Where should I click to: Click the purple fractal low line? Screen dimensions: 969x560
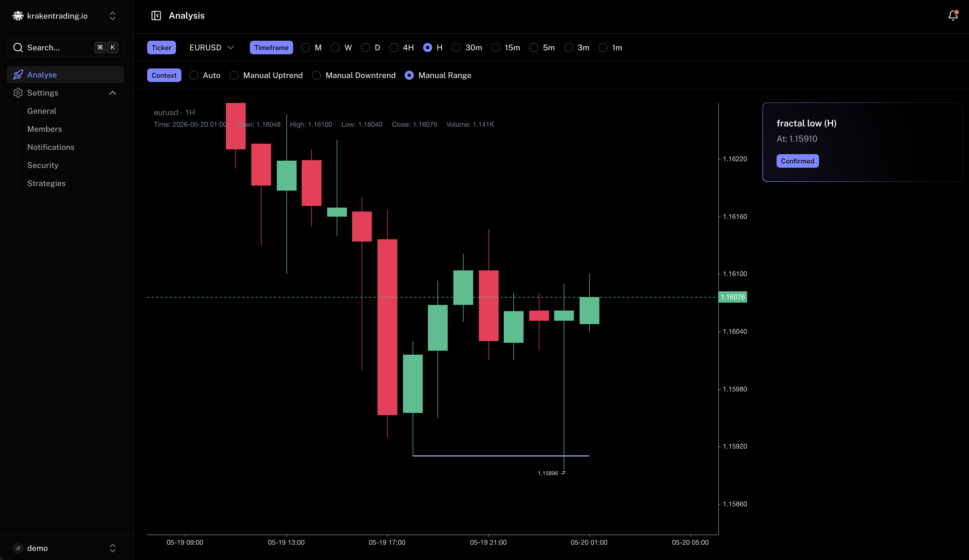click(x=501, y=455)
